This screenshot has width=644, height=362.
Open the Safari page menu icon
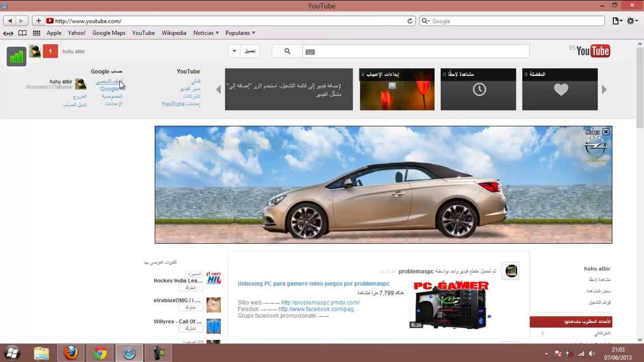[x=617, y=21]
